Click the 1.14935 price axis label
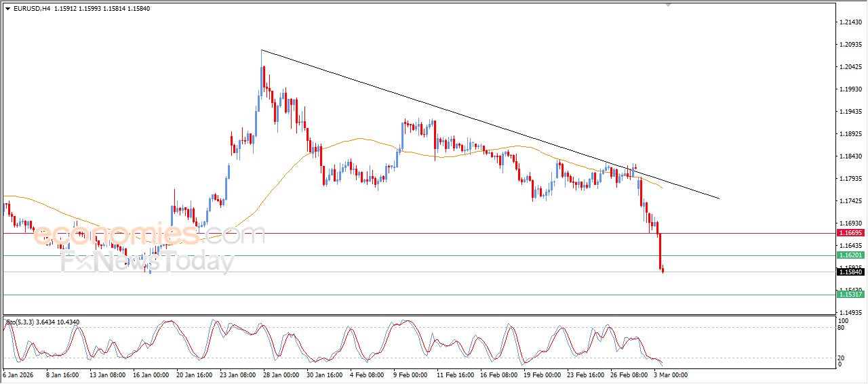The height and width of the screenshot is (384, 868). 850,312
